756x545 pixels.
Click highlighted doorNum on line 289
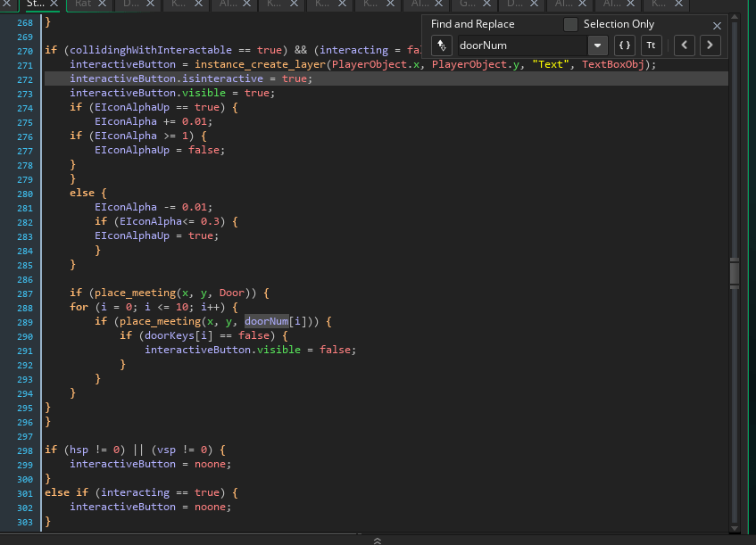[267, 321]
